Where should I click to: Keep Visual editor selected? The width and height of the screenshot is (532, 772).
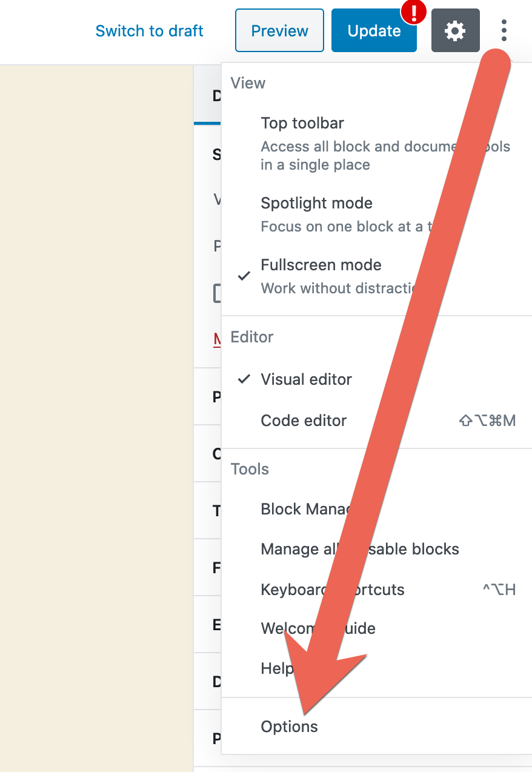pyautogui.click(x=305, y=379)
